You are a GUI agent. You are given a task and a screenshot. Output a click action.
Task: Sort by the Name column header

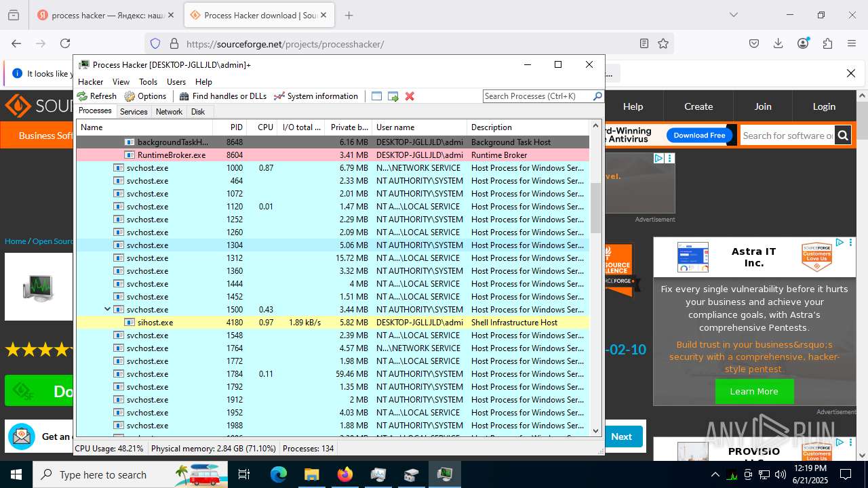(x=144, y=127)
